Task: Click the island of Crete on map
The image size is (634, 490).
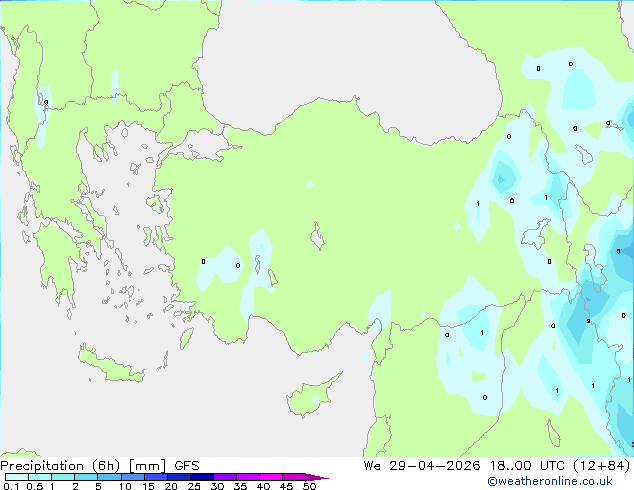Action: [111, 364]
